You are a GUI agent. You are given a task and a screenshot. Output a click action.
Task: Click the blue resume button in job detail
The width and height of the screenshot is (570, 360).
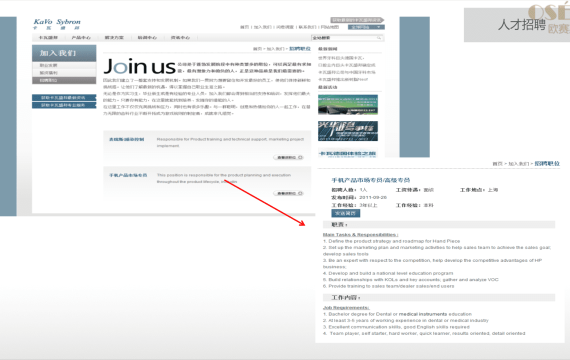pos(345,213)
